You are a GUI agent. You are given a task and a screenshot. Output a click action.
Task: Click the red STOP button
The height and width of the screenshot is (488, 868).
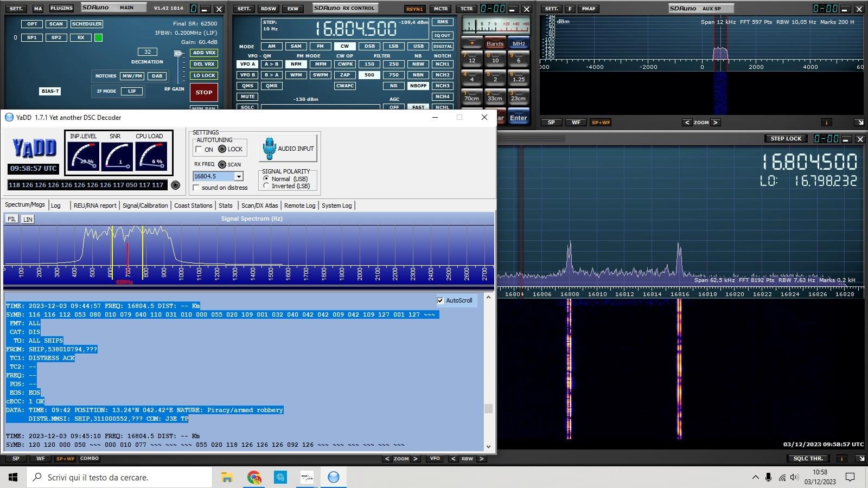[x=204, y=93]
